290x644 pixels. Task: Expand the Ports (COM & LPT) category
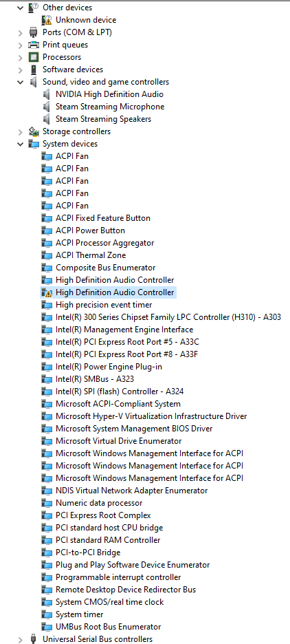point(20,32)
